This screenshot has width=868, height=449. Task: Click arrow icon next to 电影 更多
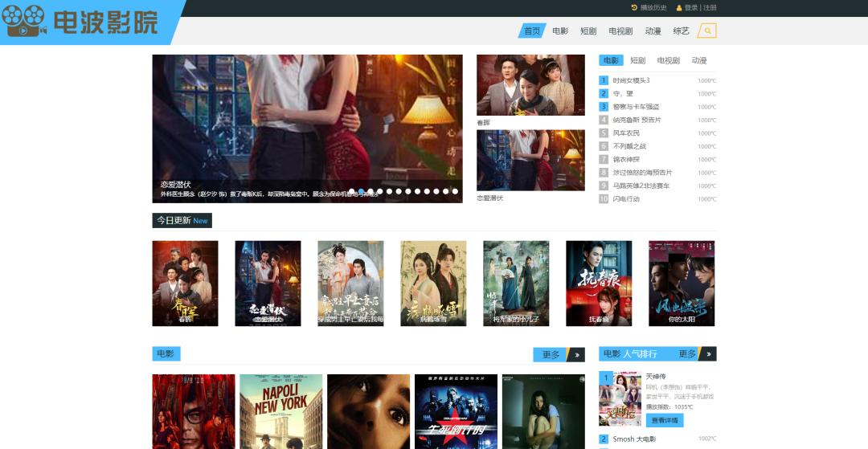(x=575, y=354)
